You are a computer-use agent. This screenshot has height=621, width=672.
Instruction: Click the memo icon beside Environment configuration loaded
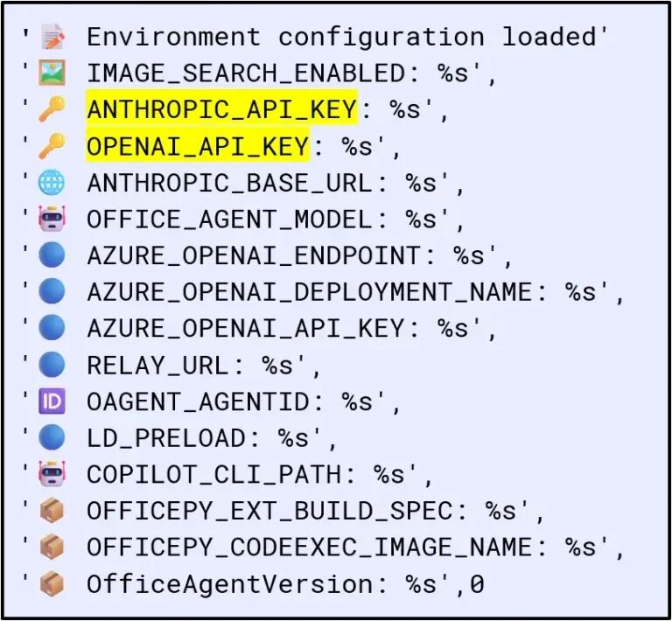[x=52, y=37]
